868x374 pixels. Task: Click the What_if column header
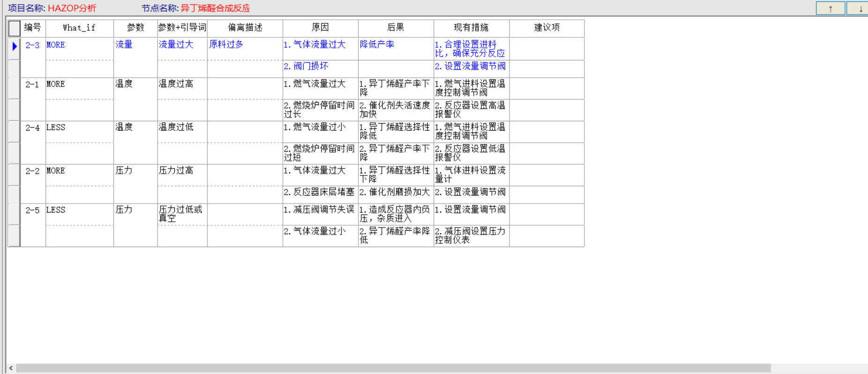pos(79,28)
